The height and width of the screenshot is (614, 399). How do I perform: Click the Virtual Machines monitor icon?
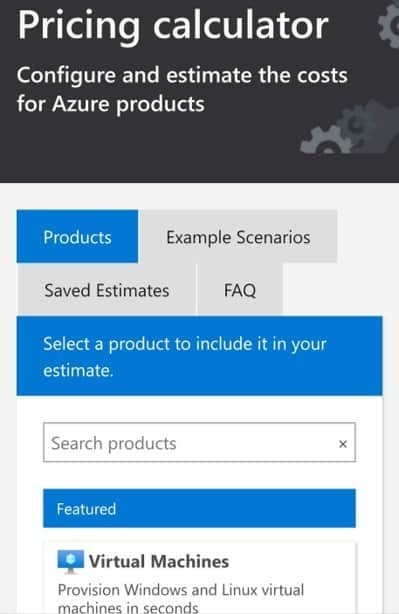pyautogui.click(x=70, y=562)
